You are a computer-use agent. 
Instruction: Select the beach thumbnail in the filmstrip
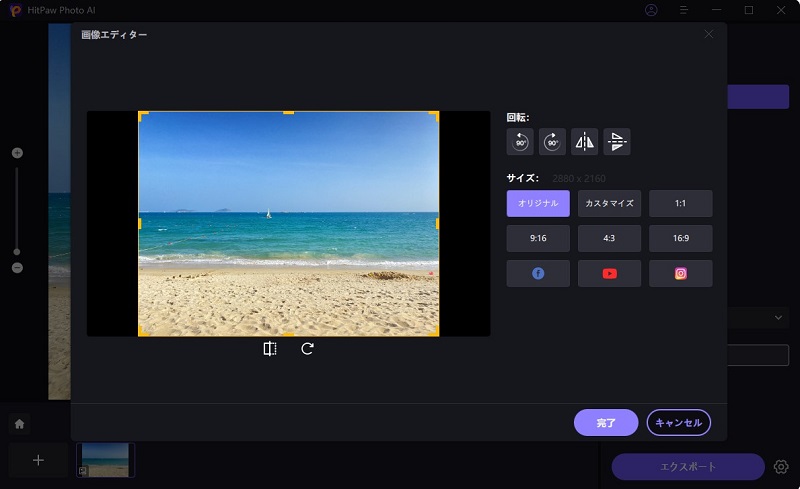(106, 460)
